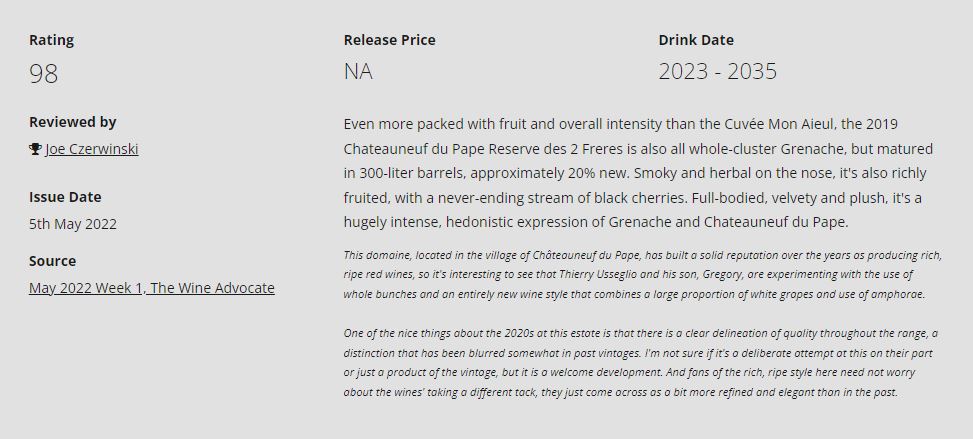This screenshot has height=439, width=973.
Task: Click the italic paragraph starting "One of the nice things"
Action: 640,362
